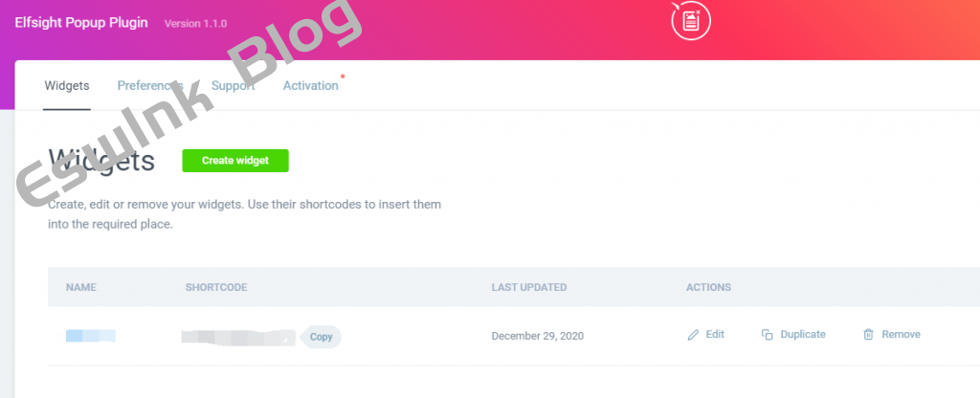Image resolution: width=980 pixels, height=398 pixels.
Task: Open the Activation tab
Action: pos(310,85)
